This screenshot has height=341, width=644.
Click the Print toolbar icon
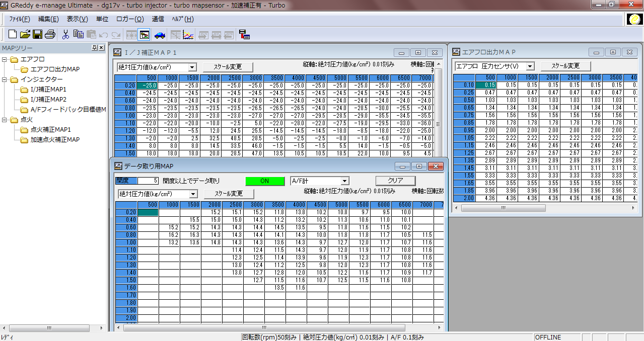click(50, 35)
